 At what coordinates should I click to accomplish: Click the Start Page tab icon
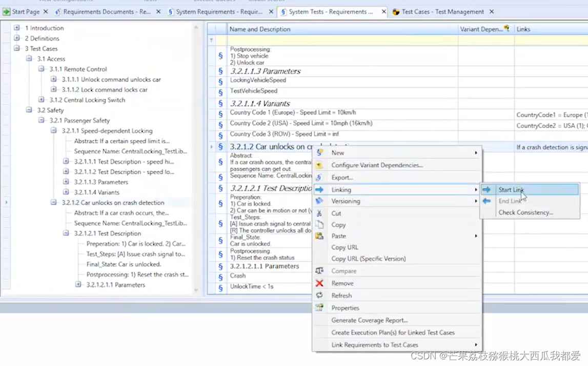pos(6,12)
